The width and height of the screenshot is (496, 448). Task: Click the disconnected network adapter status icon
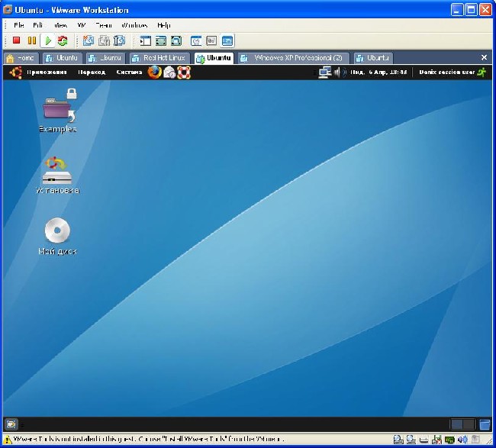click(436, 440)
